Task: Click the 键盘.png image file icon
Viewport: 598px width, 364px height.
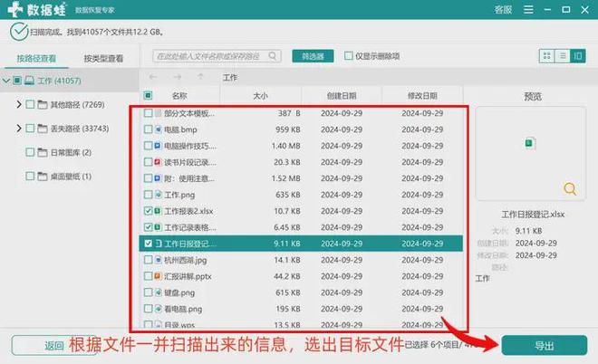Action: coord(158,292)
